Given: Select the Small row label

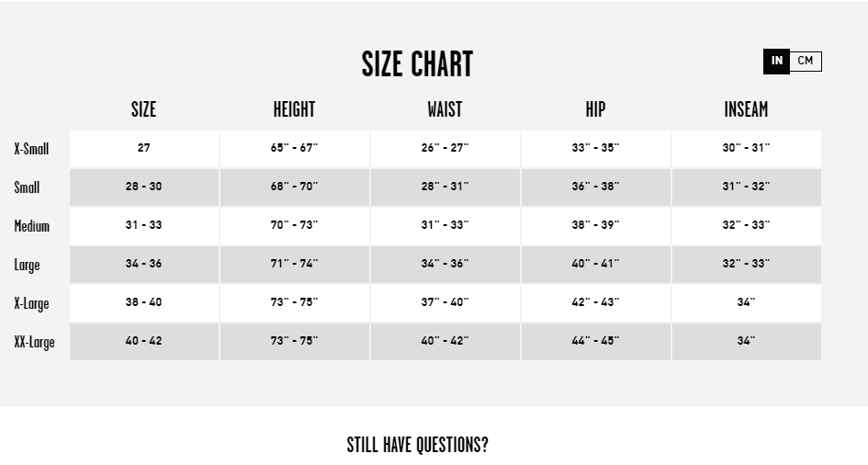Looking at the screenshot, I should [x=27, y=187].
